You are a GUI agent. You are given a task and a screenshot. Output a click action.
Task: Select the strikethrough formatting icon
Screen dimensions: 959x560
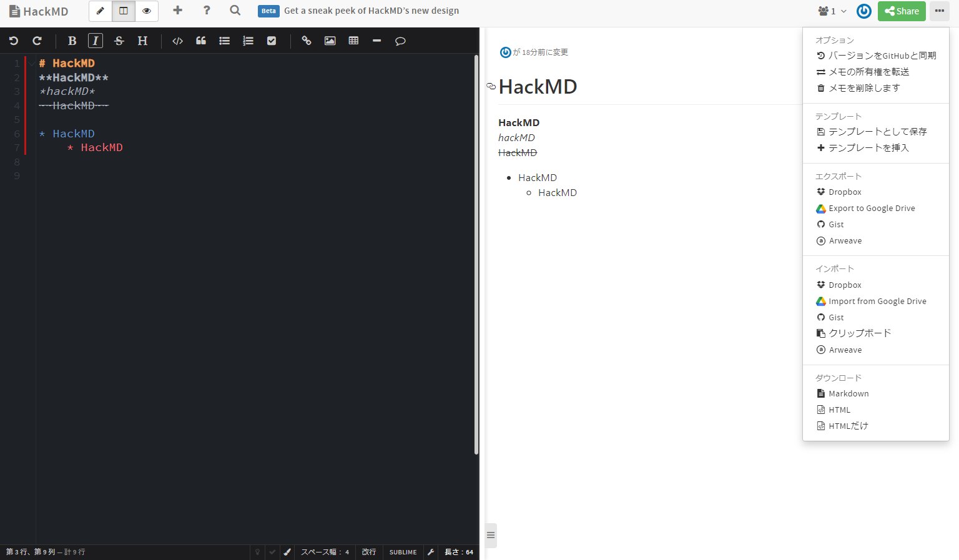[x=119, y=41]
